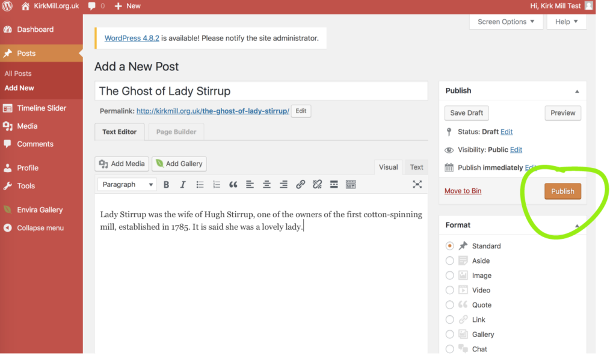Insert a bulleted list
Screen dimensions: 616x364
click(x=200, y=185)
